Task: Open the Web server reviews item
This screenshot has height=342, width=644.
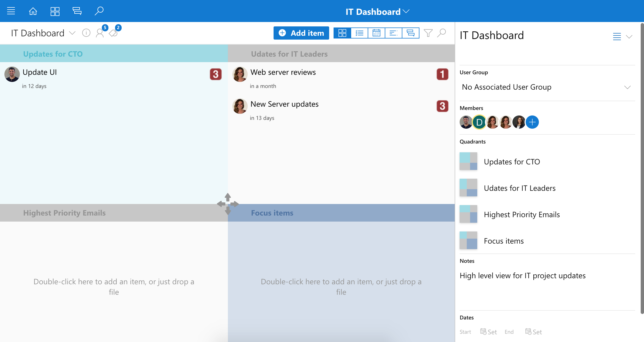Action: pos(283,72)
